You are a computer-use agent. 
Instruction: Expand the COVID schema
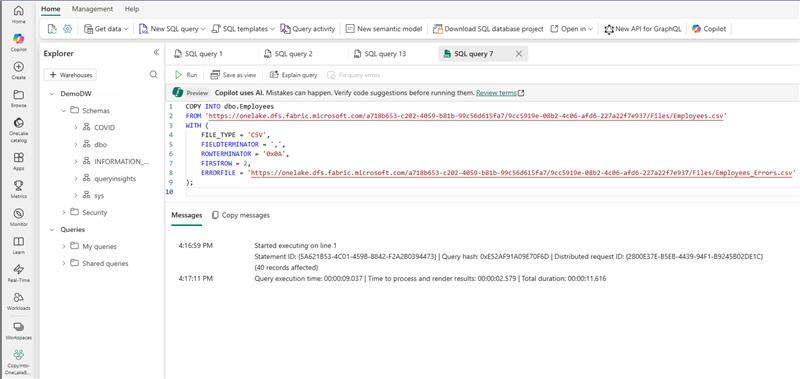point(76,128)
